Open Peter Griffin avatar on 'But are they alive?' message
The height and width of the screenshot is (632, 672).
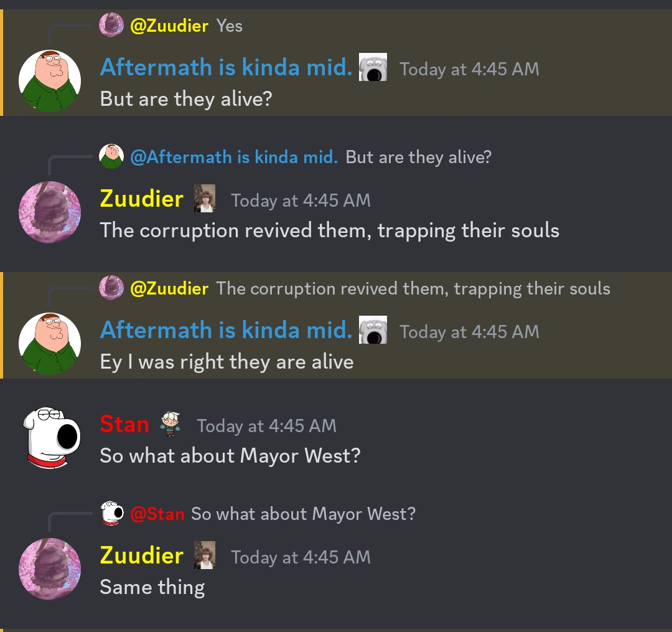[x=50, y=81]
